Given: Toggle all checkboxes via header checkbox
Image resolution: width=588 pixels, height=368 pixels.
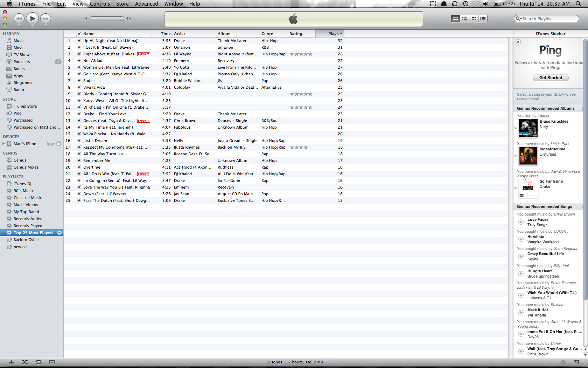Looking at the screenshot, I should point(79,34).
